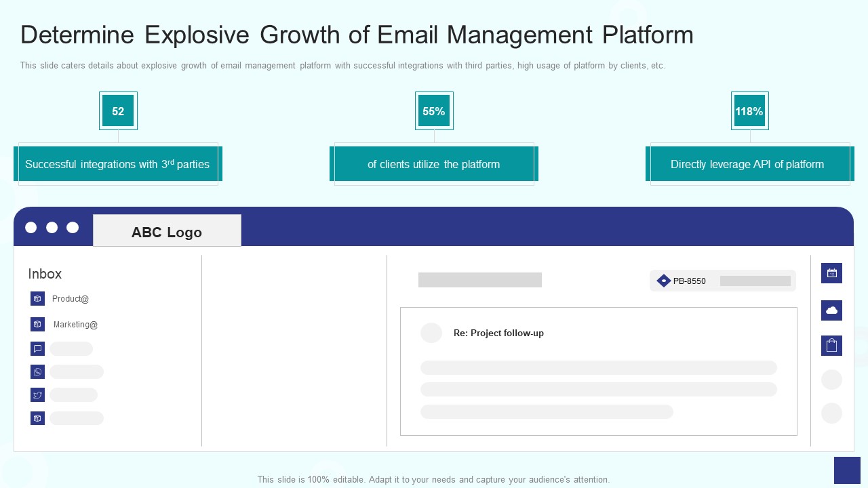Viewport: 868px width, 488px height.
Task: Click the ABC Logo tab
Action: [x=167, y=232]
